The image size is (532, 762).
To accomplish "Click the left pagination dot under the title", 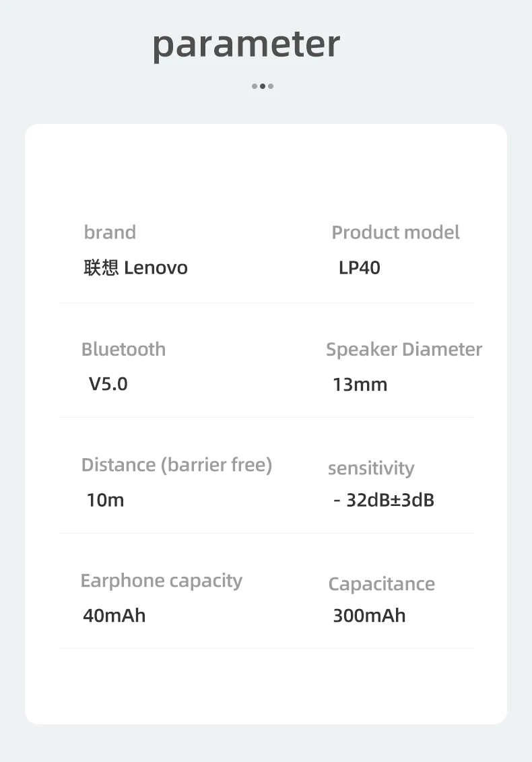I will click(255, 86).
